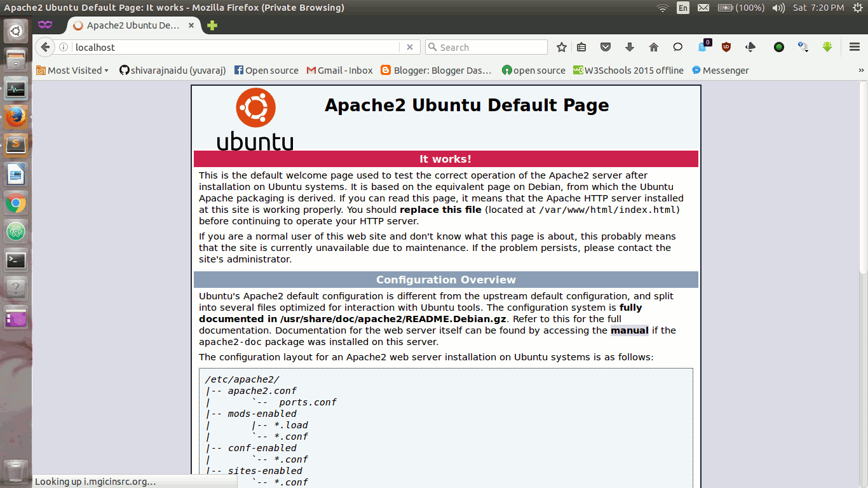This screenshot has width=868, height=488.
Task: Select the Apache2 Ubuntu Default Page tab
Action: coord(133,25)
